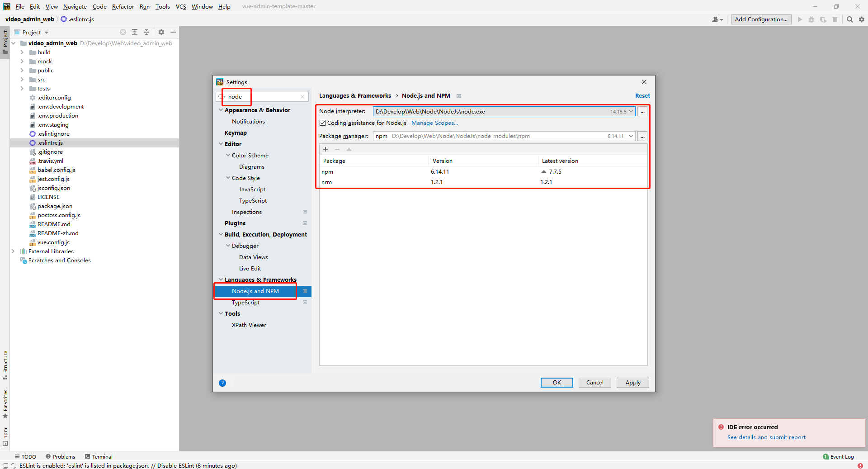The width and height of the screenshot is (868, 469).
Task: Click the upgrade package arrow icon
Action: click(x=349, y=149)
